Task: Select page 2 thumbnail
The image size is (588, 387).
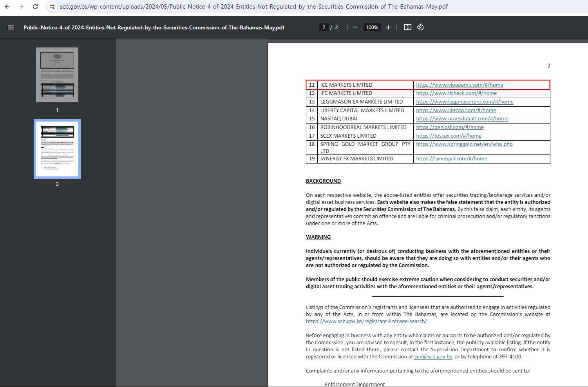Action: (57, 149)
